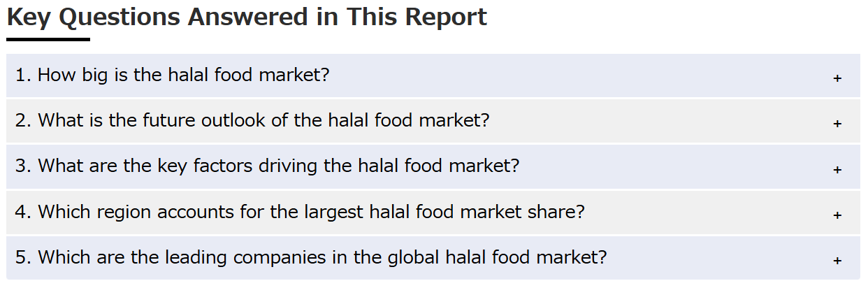Click the "5." number of fifth question
Image resolution: width=868 pixels, height=288 pixels.
point(24,257)
